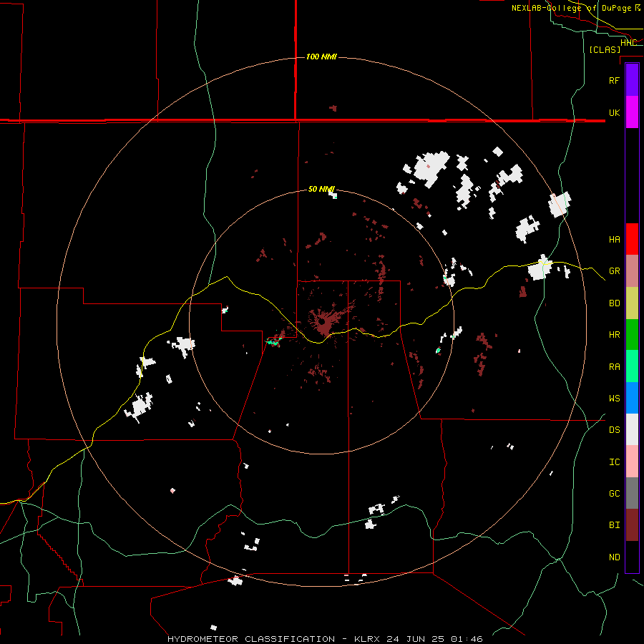The height and width of the screenshot is (644, 644).
Task: Click the GC legend label
Action: tap(614, 494)
